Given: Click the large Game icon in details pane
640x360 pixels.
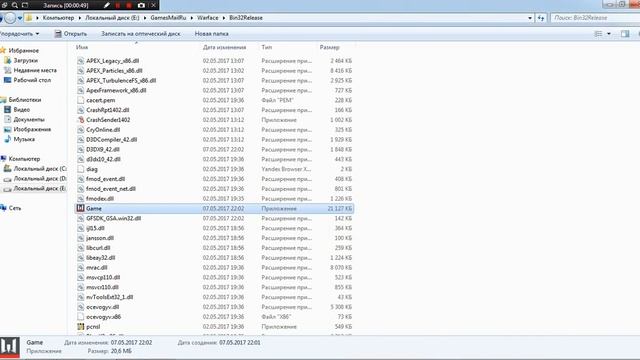Looking at the screenshot, I should [9, 347].
